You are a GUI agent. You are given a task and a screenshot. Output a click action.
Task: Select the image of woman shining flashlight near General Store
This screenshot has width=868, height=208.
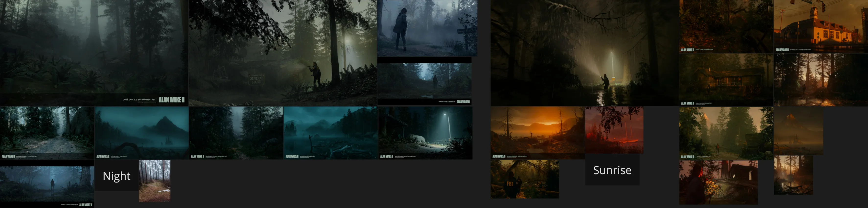[283, 53]
